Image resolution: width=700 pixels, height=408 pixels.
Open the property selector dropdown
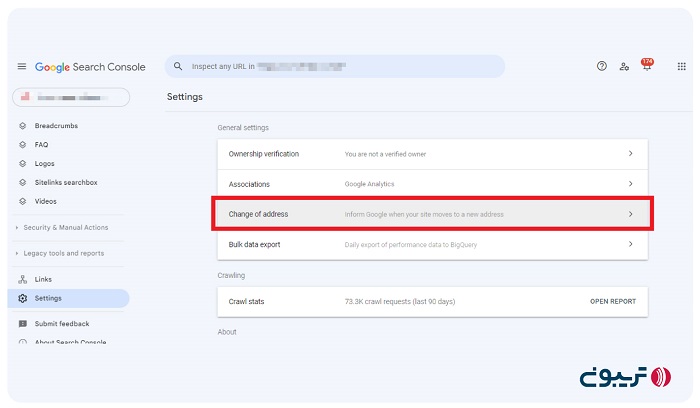(71, 97)
